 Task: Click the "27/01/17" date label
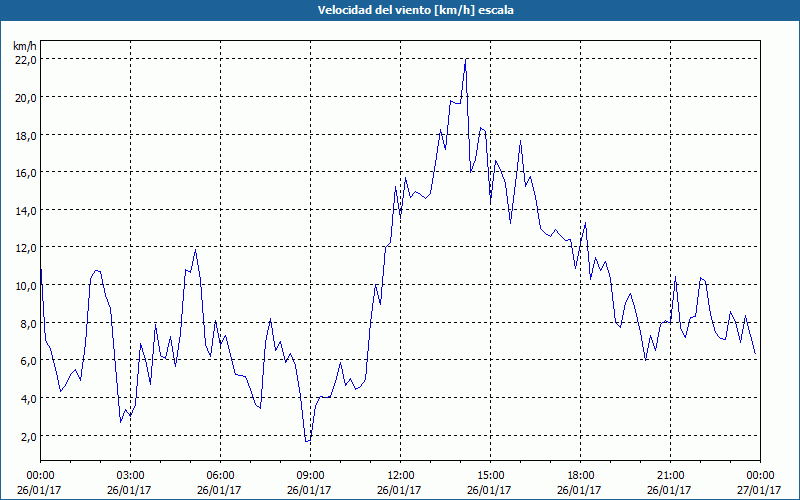759,490
